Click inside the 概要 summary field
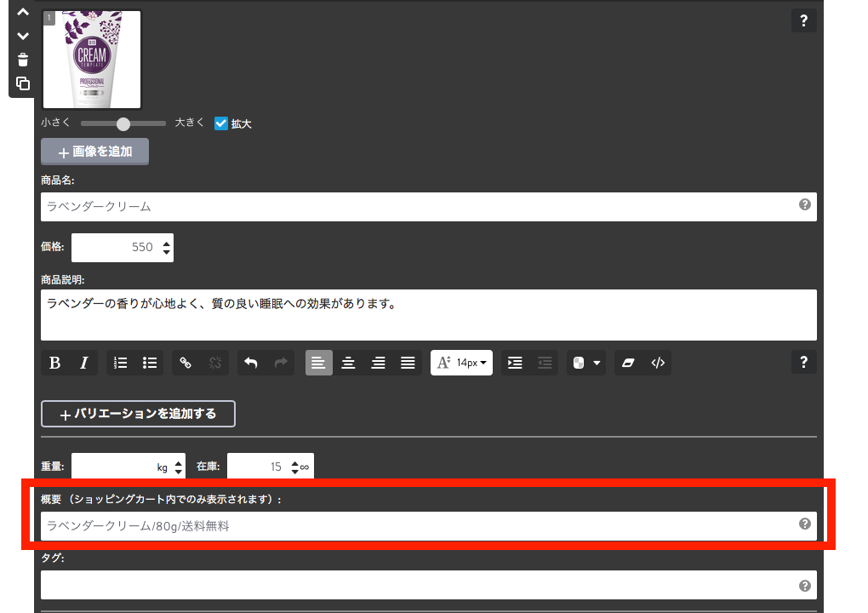Image resolution: width=868 pixels, height=613 pixels. point(340,525)
